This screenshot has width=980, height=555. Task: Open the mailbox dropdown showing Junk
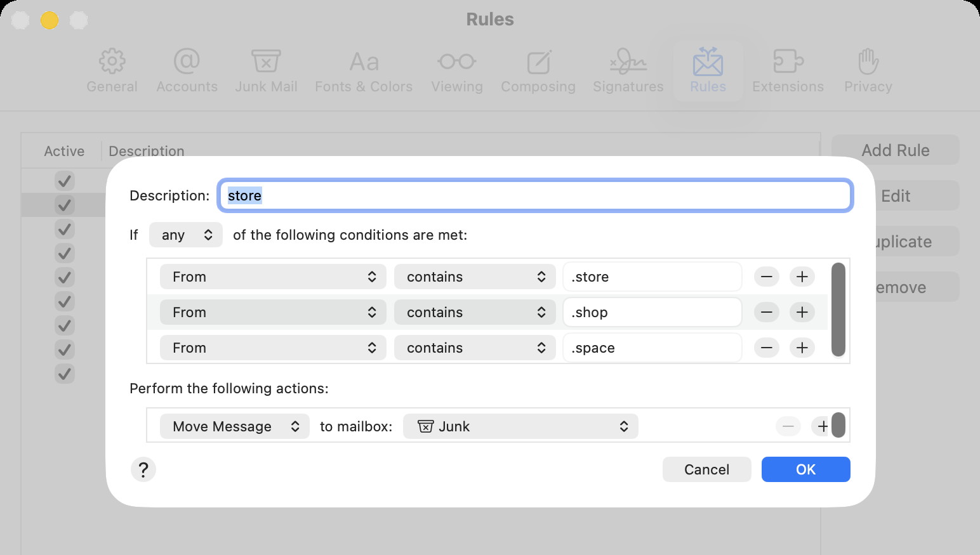pos(520,426)
